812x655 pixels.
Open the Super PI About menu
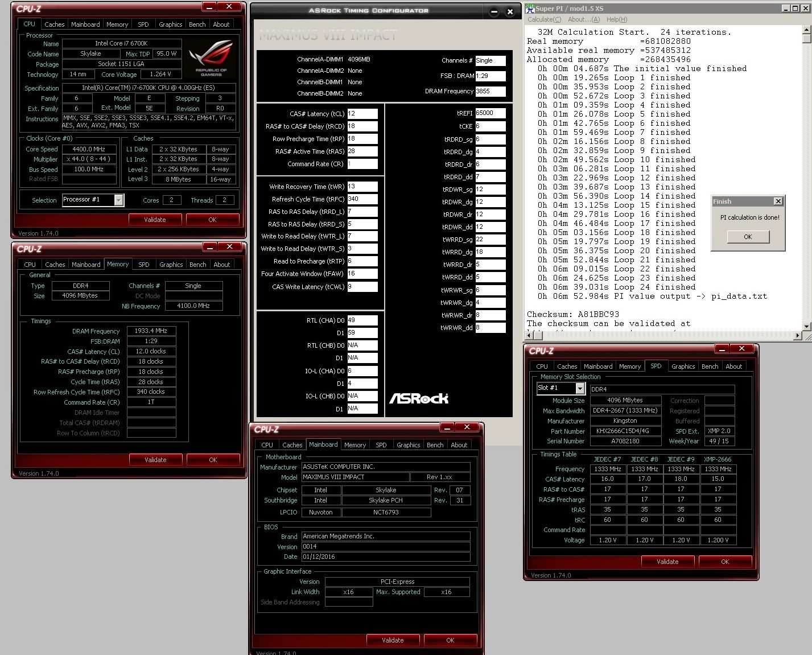(x=584, y=19)
